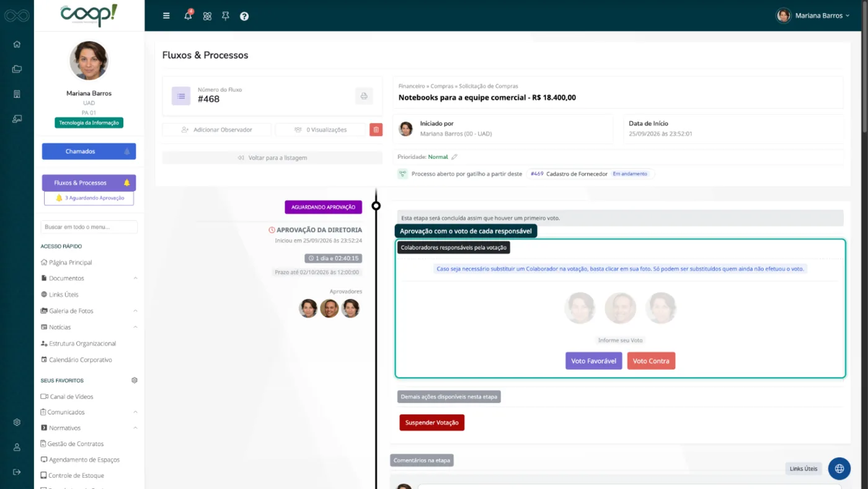Cast a Voto Contra
This screenshot has height=489, width=868.
point(651,361)
